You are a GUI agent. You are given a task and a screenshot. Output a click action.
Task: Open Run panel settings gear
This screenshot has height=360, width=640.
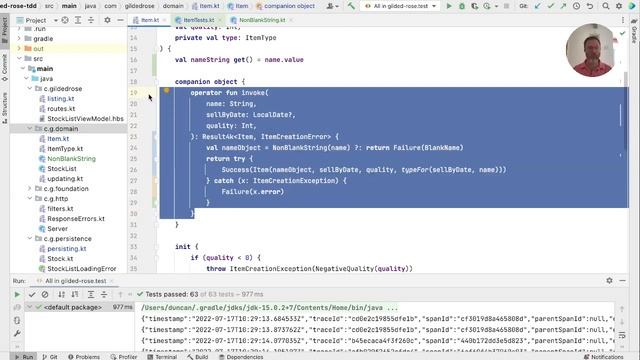click(x=609, y=281)
